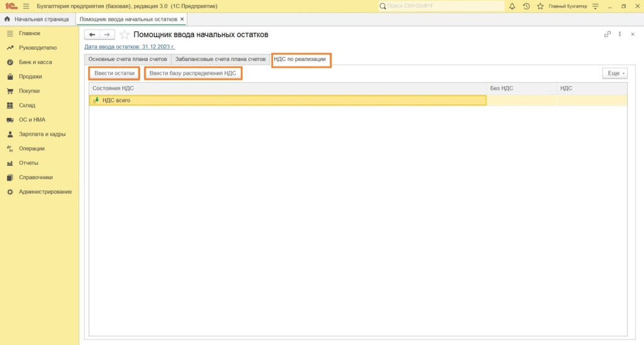
Task: Expand the Еще dropdown button
Action: click(x=614, y=74)
